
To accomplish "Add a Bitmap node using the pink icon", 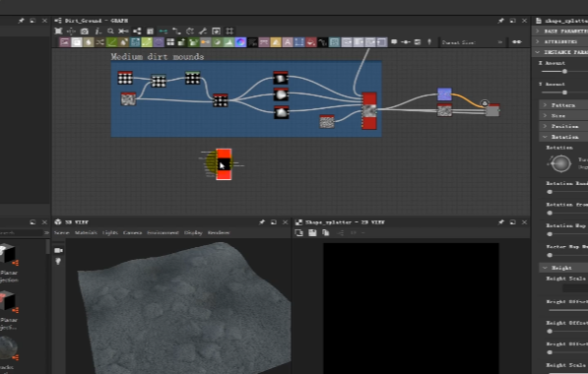I will 65,42.
